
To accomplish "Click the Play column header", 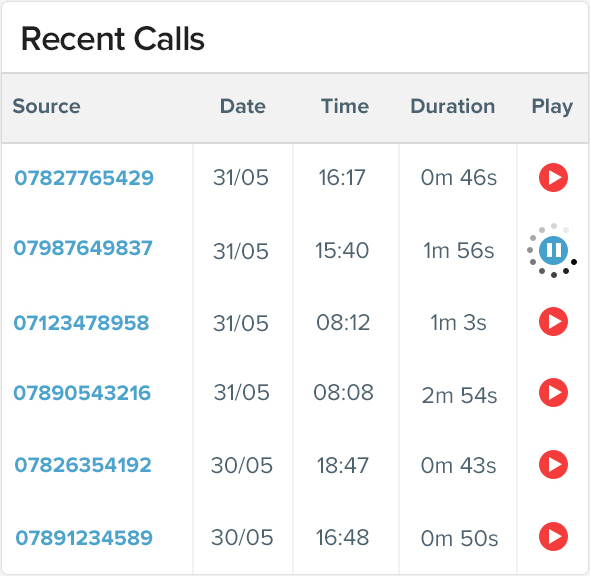I will coord(552,107).
